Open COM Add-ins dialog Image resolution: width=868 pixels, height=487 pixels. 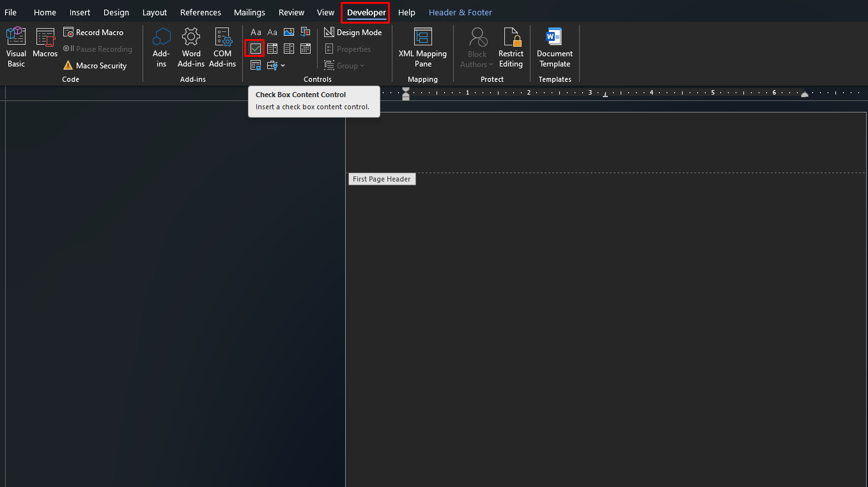[x=222, y=47]
